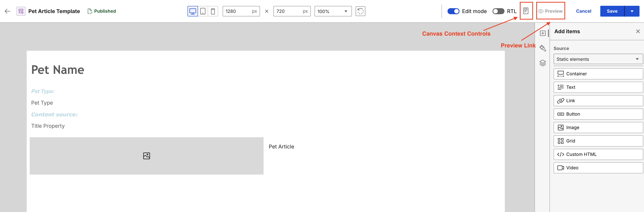Click the back arrow icon
Viewport: 644px width, 212px height.
(7, 11)
